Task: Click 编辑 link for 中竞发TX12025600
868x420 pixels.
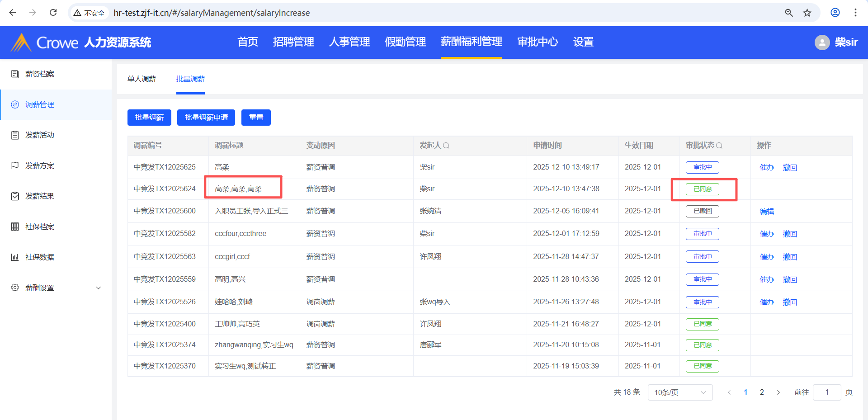Action: click(x=767, y=211)
